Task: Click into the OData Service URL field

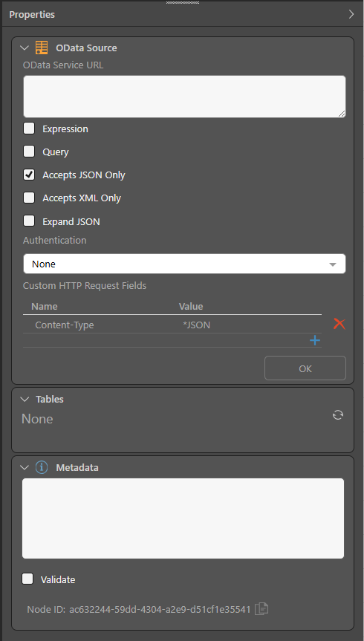Action: pyautogui.click(x=184, y=97)
